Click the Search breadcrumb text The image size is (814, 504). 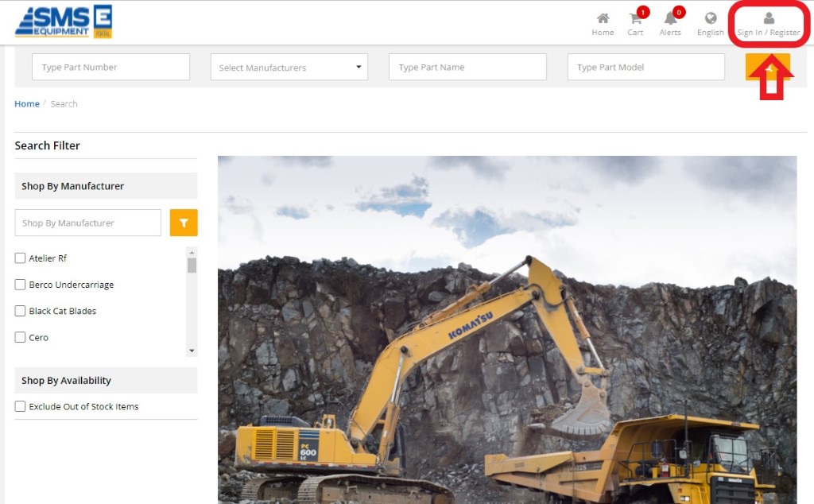tap(64, 104)
